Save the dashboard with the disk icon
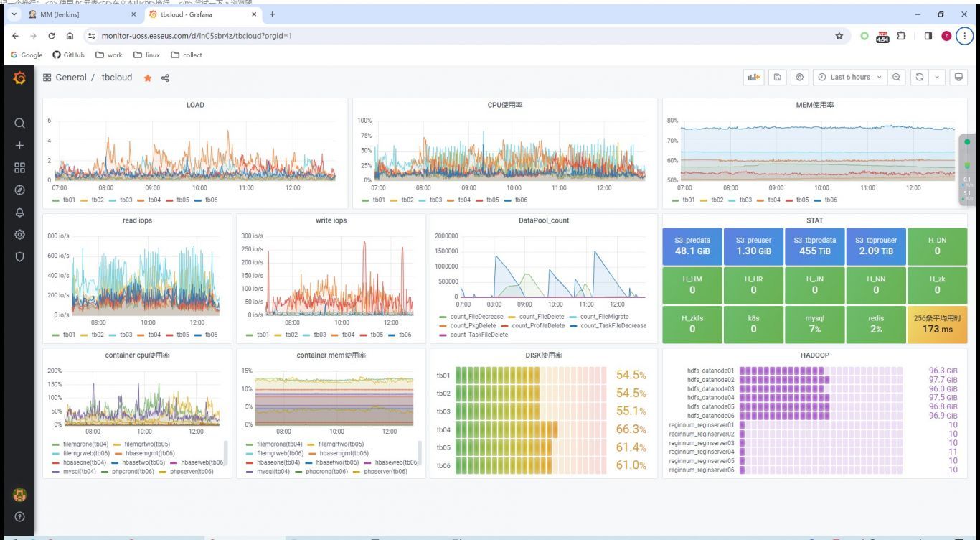Screen dimensions: 980x540 (x=778, y=78)
